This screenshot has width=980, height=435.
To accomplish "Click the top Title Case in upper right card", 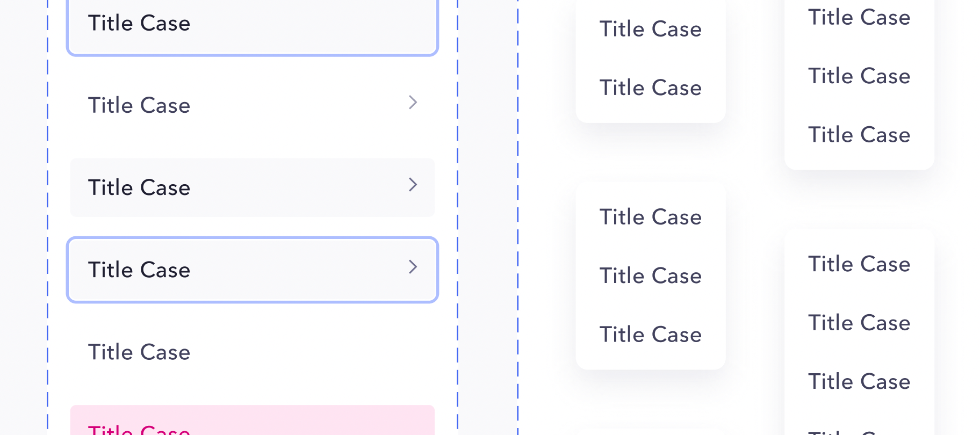I will pyautogui.click(x=859, y=17).
